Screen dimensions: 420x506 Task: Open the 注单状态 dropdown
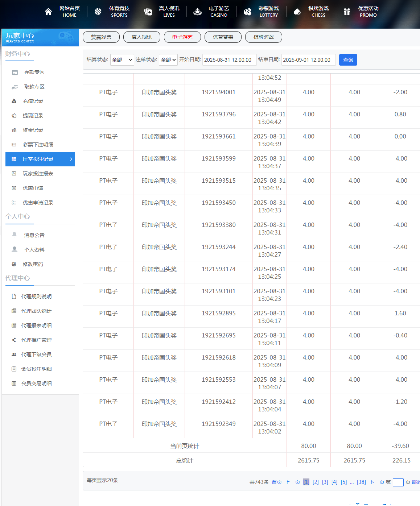(x=168, y=60)
